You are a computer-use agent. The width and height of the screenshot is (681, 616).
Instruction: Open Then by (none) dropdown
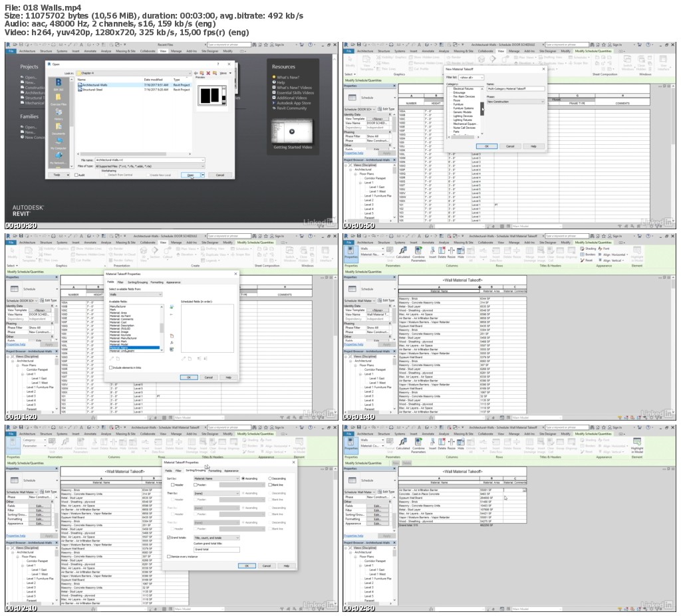(216, 493)
